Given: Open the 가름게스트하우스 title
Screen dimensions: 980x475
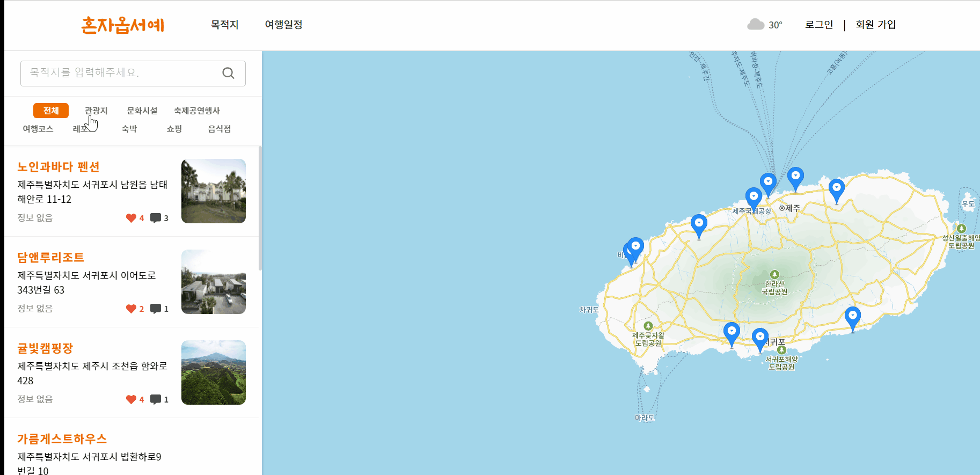Looking at the screenshot, I should point(62,439).
